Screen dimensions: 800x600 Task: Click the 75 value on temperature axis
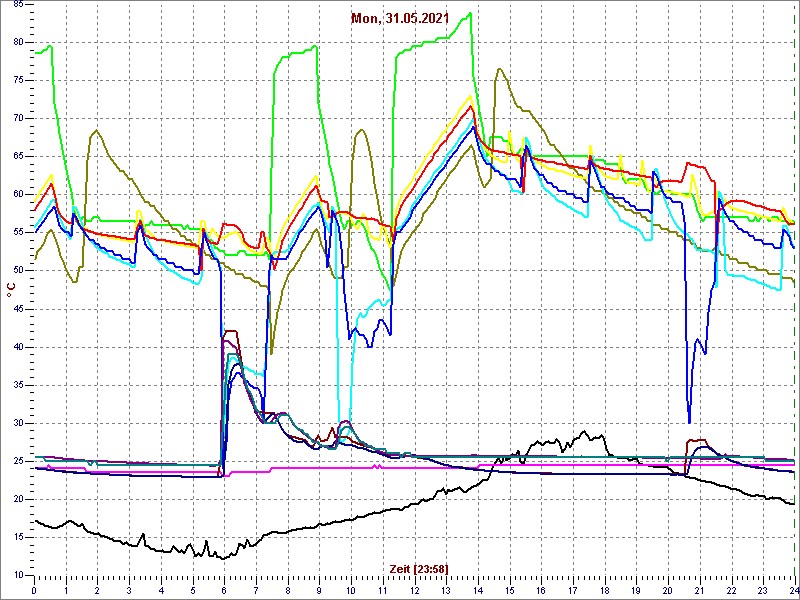pos(19,81)
